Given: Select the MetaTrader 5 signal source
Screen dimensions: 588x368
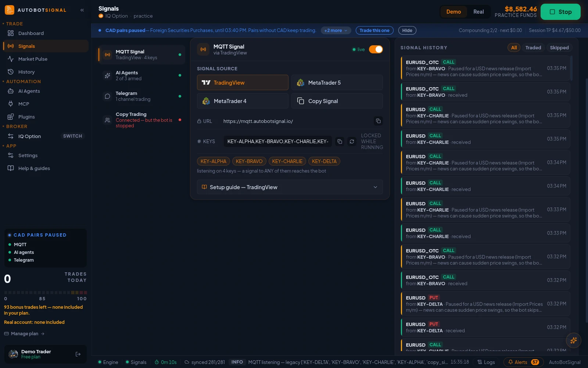Looking at the screenshot, I should (x=337, y=82).
